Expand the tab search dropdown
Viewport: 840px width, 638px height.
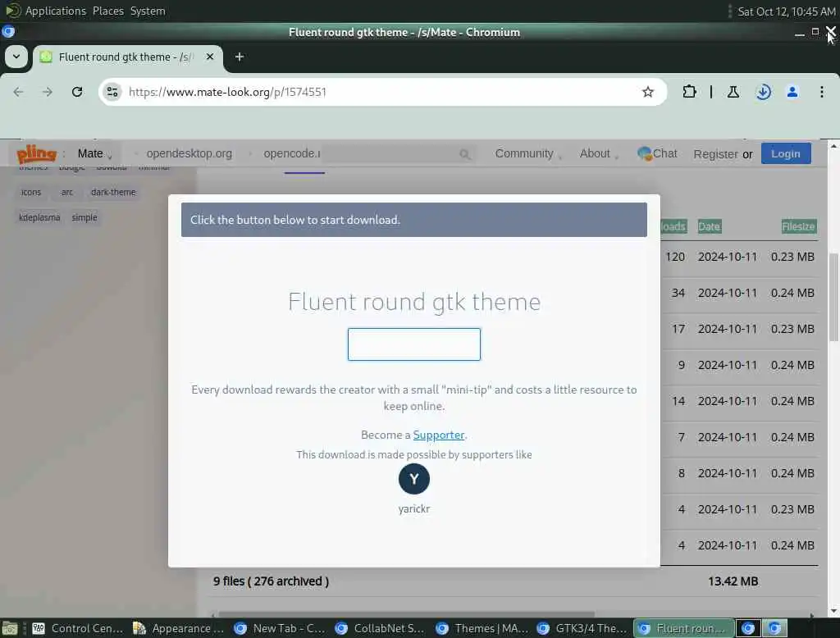click(16, 57)
